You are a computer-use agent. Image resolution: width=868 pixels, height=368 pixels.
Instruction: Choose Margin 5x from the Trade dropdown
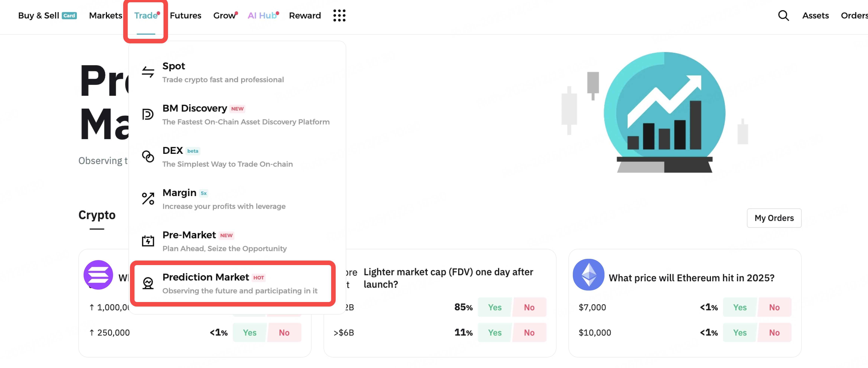[237, 199]
